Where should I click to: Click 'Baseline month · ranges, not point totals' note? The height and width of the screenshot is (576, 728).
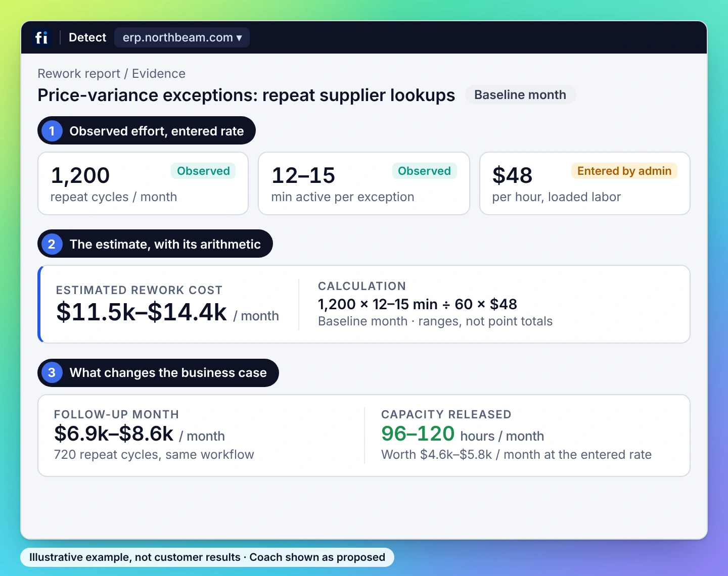(435, 321)
